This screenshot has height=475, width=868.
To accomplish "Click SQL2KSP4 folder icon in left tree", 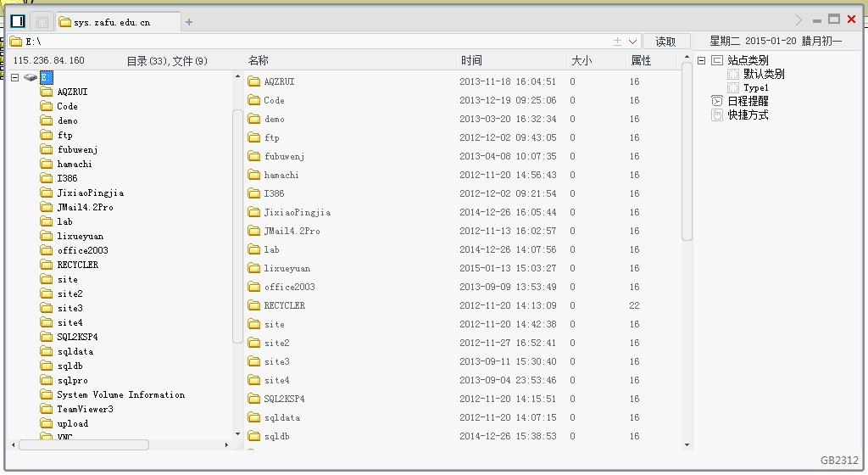I will click(47, 336).
